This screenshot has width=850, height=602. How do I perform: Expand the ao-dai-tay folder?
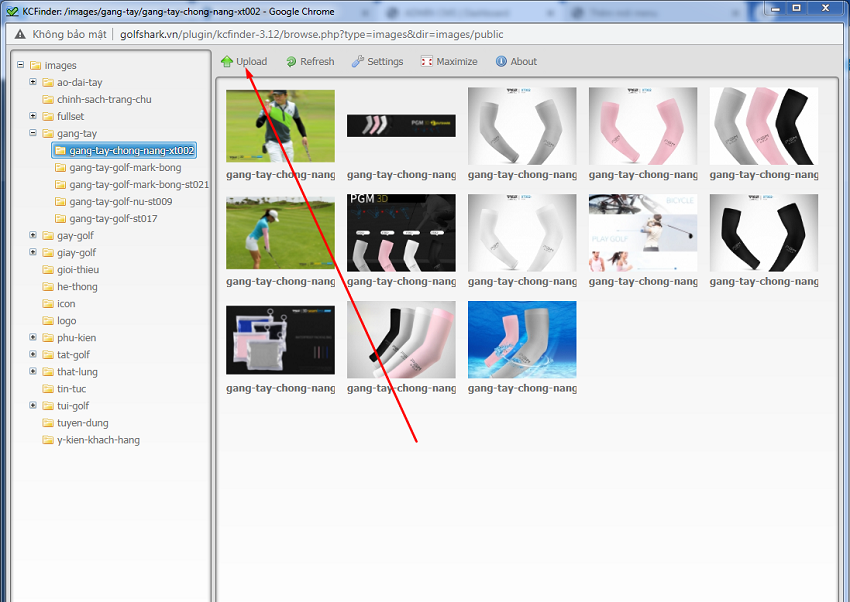pyautogui.click(x=33, y=83)
